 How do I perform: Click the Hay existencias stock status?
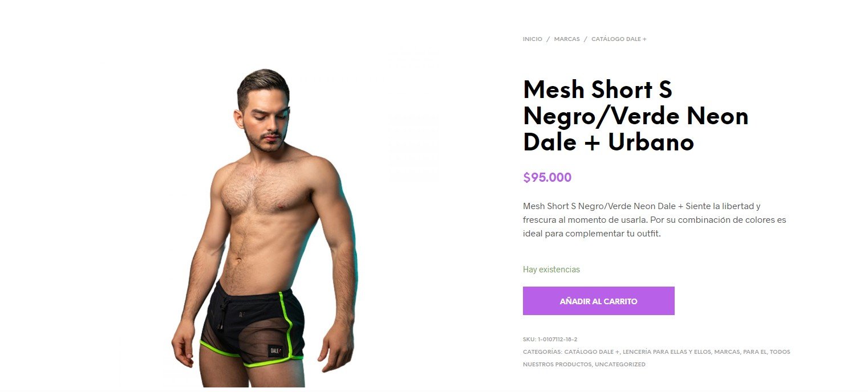coord(551,269)
